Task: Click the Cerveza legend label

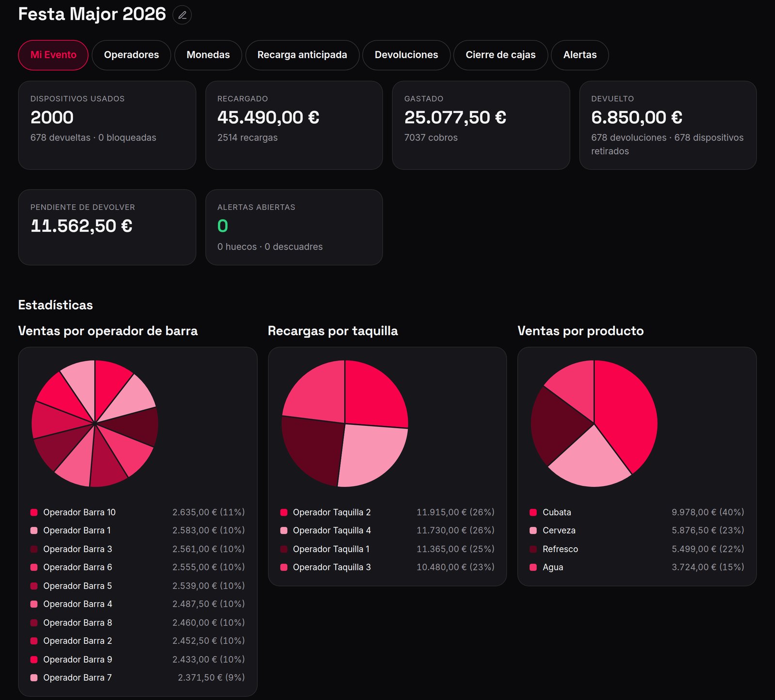Action: click(x=559, y=530)
